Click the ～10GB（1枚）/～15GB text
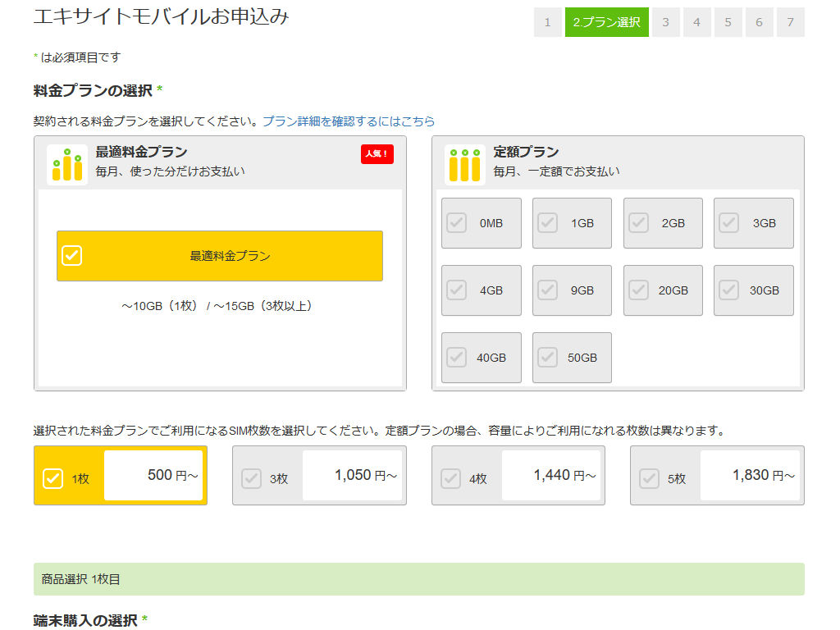The width and height of the screenshot is (840, 630). (217, 306)
